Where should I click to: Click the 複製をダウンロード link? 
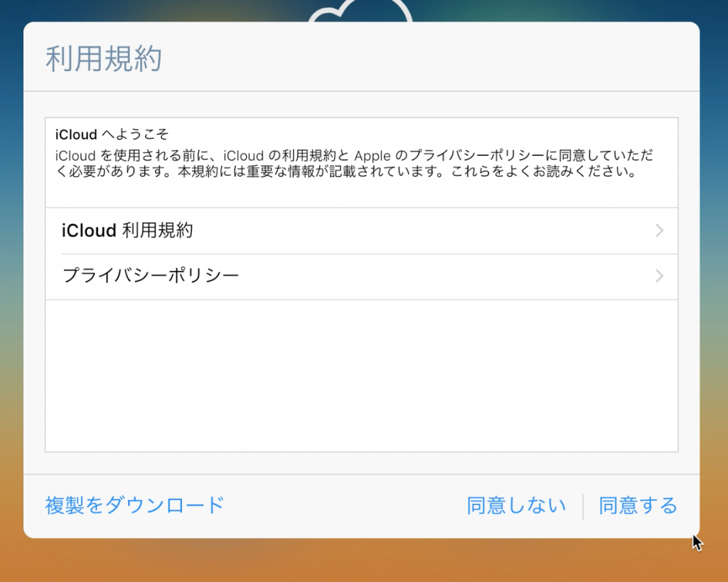134,505
